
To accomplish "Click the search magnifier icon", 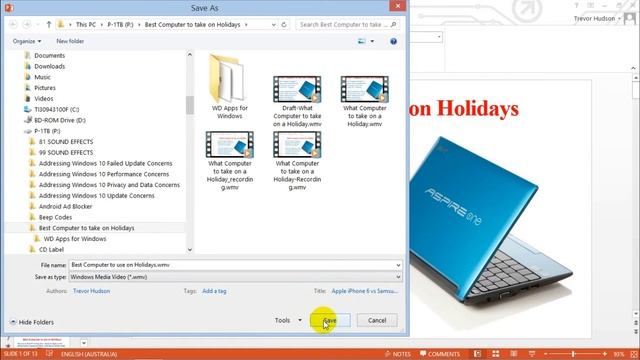I will click(x=393, y=24).
